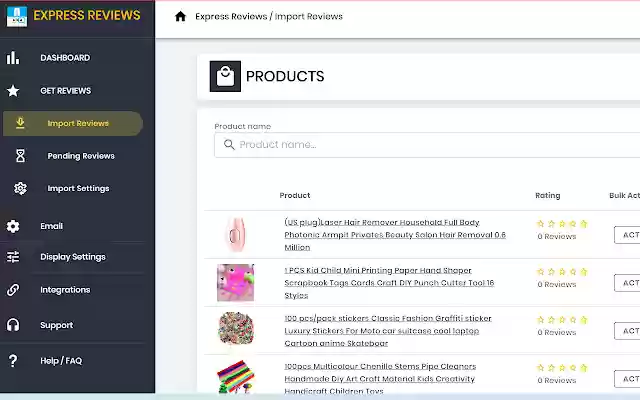Click the Display Settings sliders icon
This screenshot has width=640, height=400.
(13, 257)
